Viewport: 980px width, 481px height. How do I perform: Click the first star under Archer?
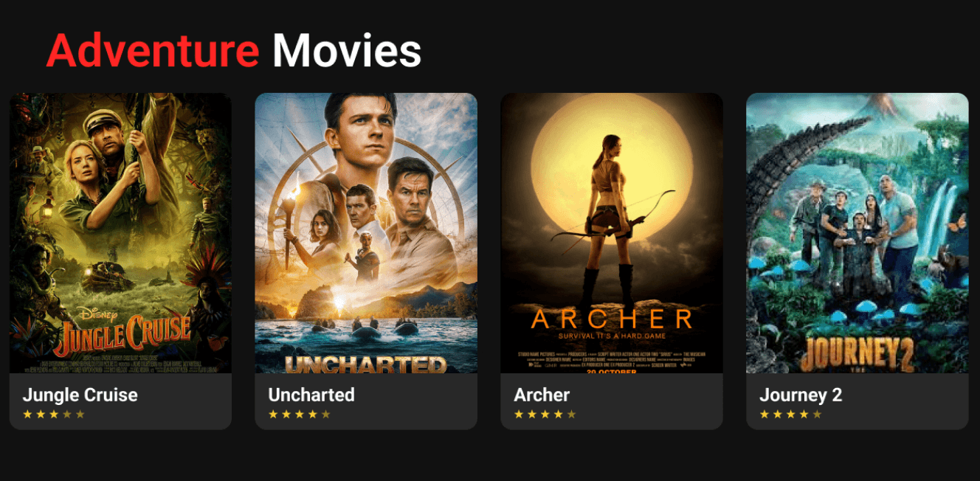tap(520, 415)
